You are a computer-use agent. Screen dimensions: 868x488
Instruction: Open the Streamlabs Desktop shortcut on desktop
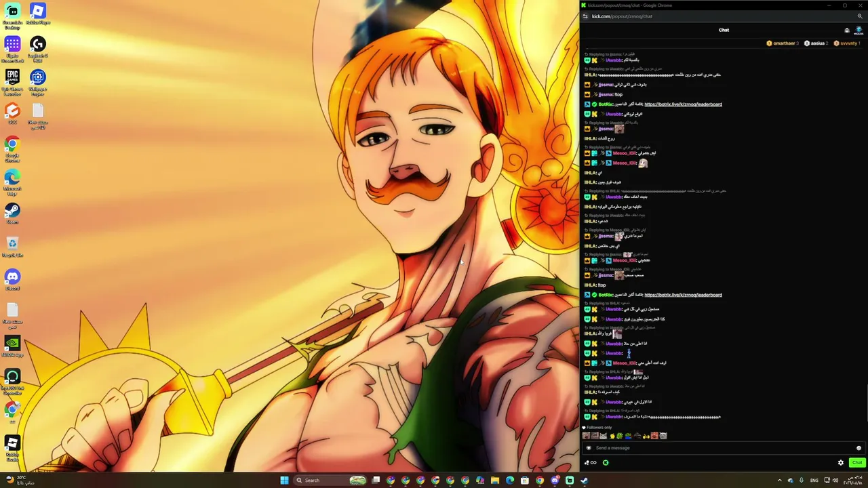[x=12, y=15]
